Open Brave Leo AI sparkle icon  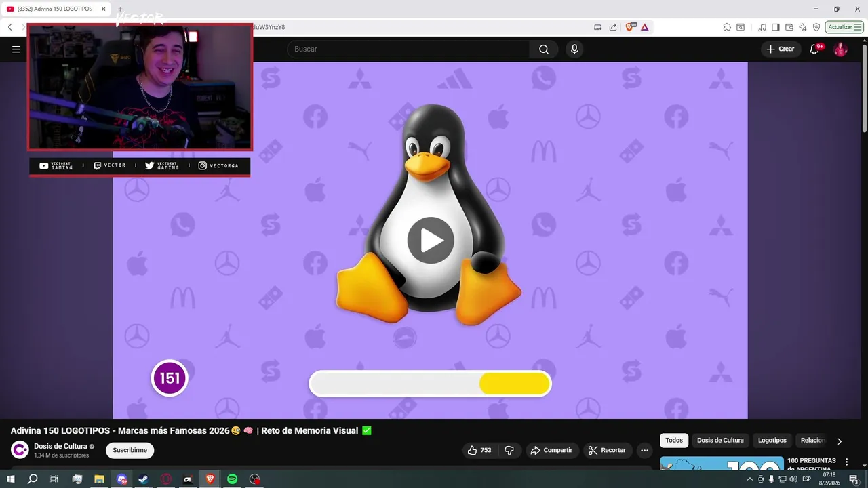[x=803, y=27]
